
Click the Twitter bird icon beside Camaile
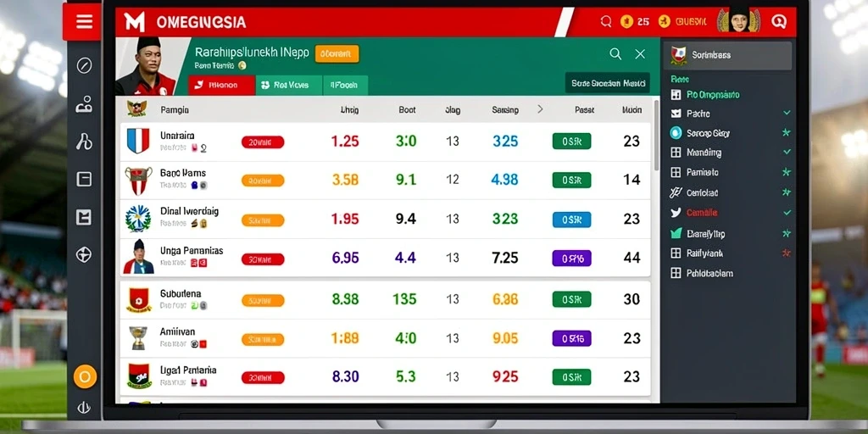(x=676, y=212)
